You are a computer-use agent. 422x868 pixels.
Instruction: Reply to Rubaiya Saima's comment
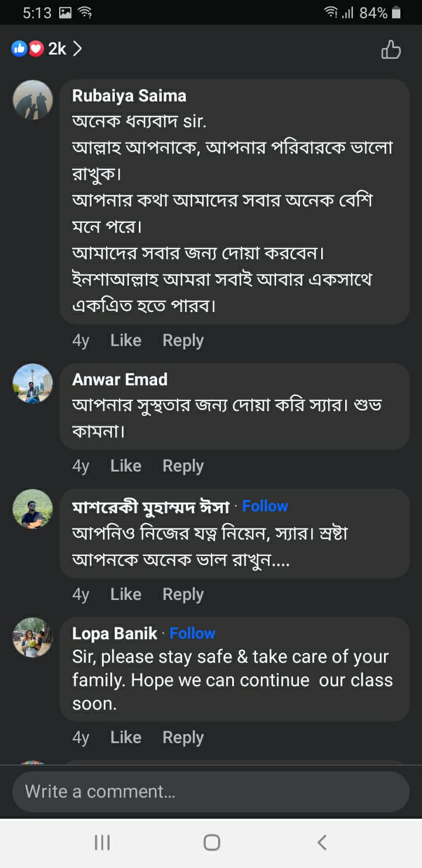183,340
